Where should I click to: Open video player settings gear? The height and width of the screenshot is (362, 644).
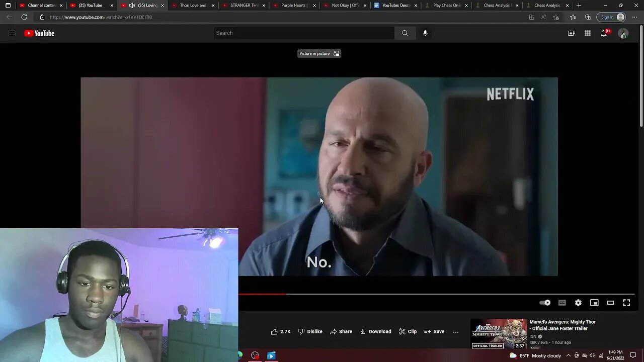tap(578, 303)
